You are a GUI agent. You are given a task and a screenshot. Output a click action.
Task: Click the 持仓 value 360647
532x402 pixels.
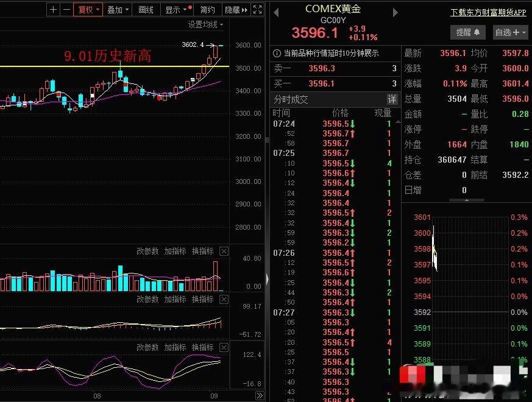click(x=452, y=160)
